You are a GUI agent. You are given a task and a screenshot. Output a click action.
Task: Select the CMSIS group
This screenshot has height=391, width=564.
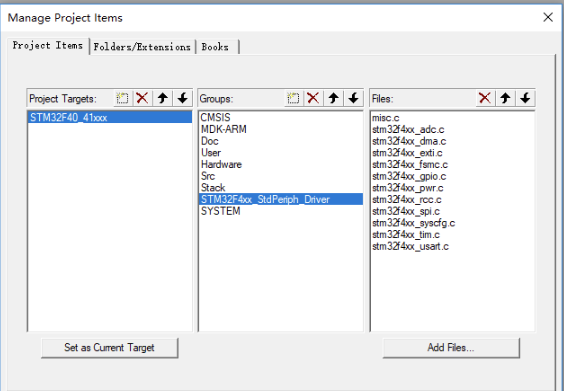281,117
